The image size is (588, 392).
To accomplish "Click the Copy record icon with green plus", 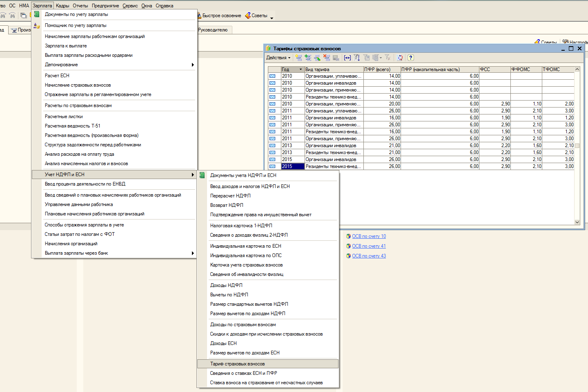I will pos(308,58).
